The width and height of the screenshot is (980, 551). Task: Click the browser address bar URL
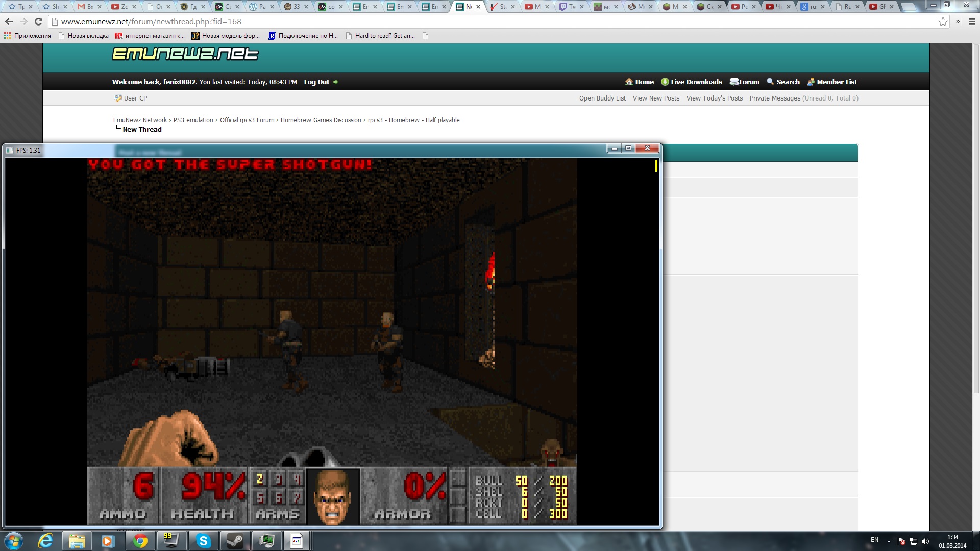coord(151,22)
